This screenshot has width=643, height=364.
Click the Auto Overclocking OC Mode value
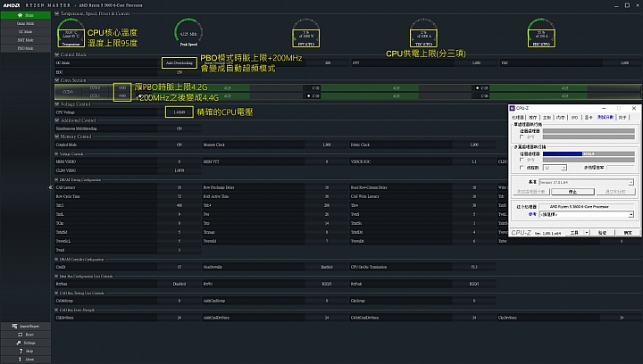pyautogui.click(x=180, y=63)
